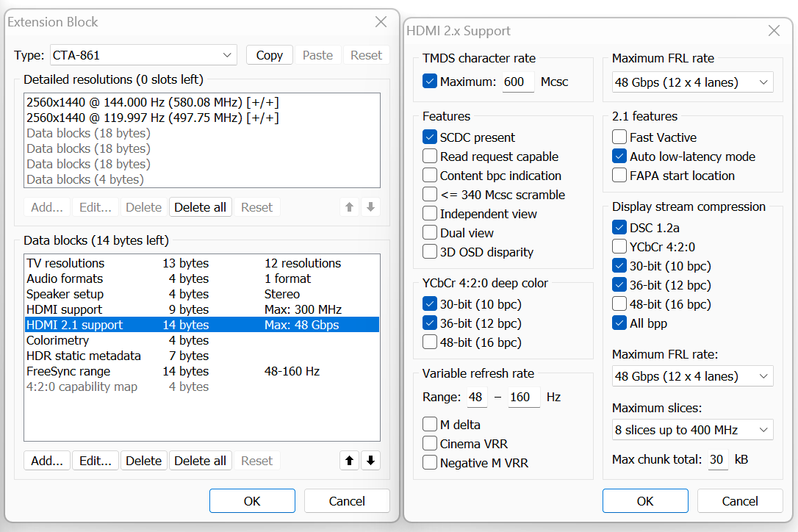Open the Type dropdown showing CTA-861

coord(143,55)
